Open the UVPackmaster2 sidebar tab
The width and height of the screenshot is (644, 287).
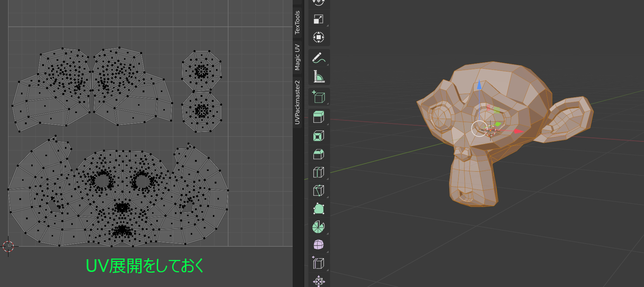click(297, 102)
